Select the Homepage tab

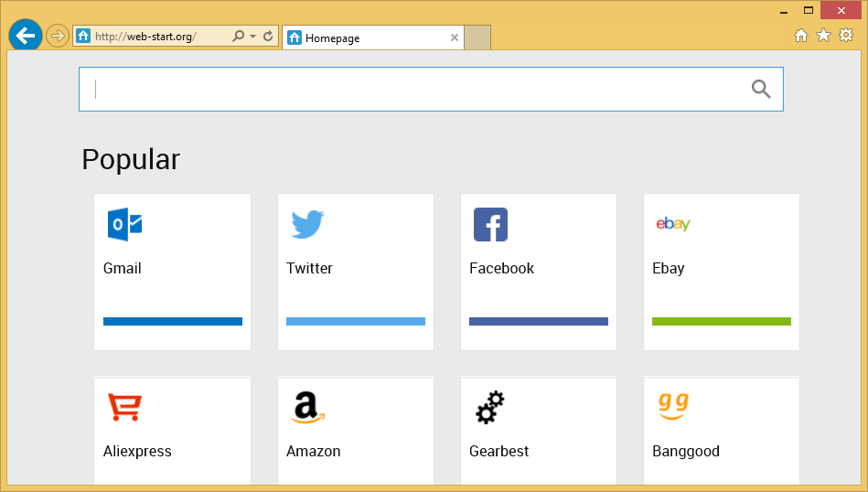point(373,37)
